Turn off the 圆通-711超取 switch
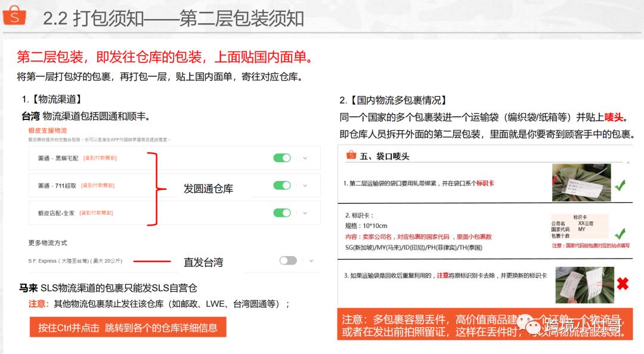The image size is (644, 354). pyautogui.click(x=281, y=186)
